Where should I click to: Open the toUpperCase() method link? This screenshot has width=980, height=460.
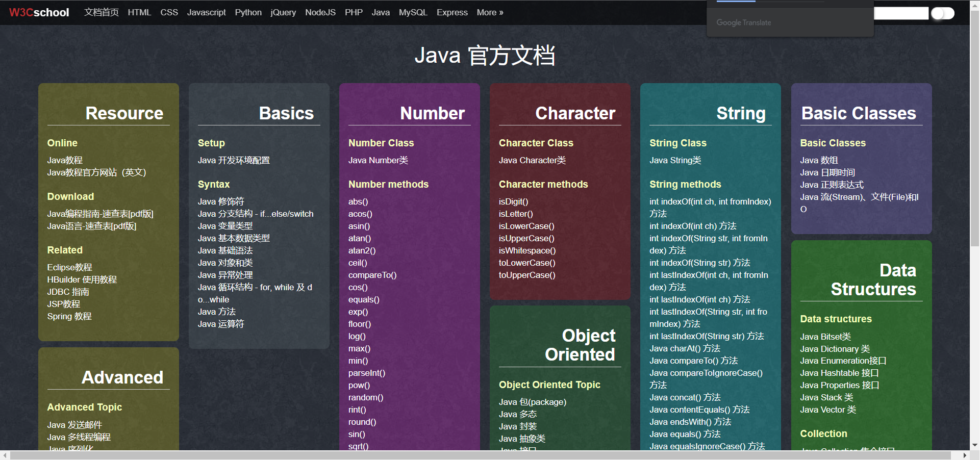[527, 275]
